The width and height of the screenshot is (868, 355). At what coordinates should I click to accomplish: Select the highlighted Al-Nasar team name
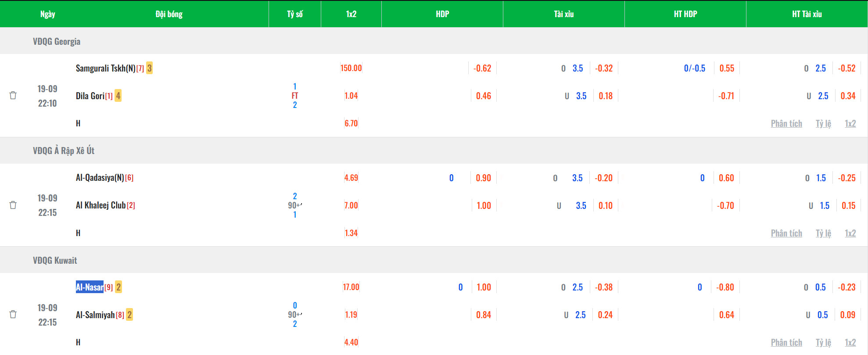[x=90, y=287]
